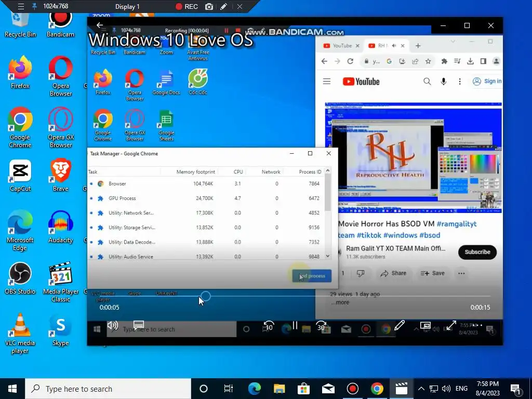
Task: Select the Audacity desktop shortcut
Action: pos(60,227)
